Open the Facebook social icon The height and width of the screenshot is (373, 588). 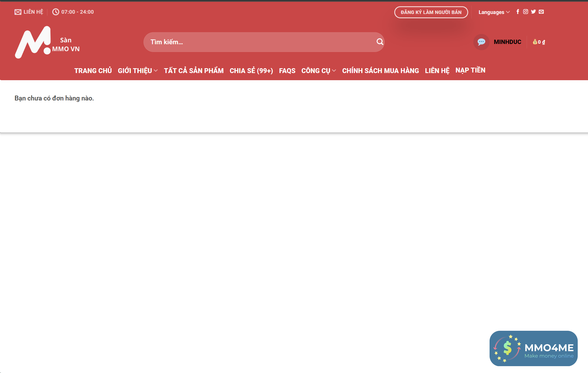pos(518,12)
